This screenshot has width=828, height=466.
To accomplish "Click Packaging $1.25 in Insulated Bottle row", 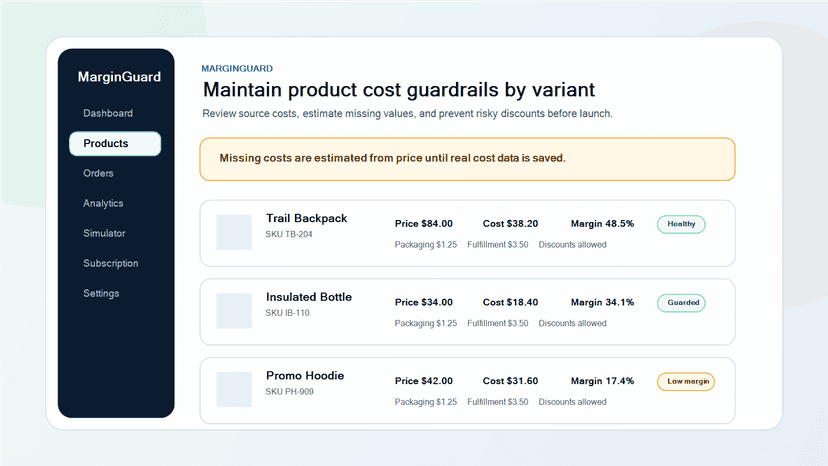I will (426, 323).
